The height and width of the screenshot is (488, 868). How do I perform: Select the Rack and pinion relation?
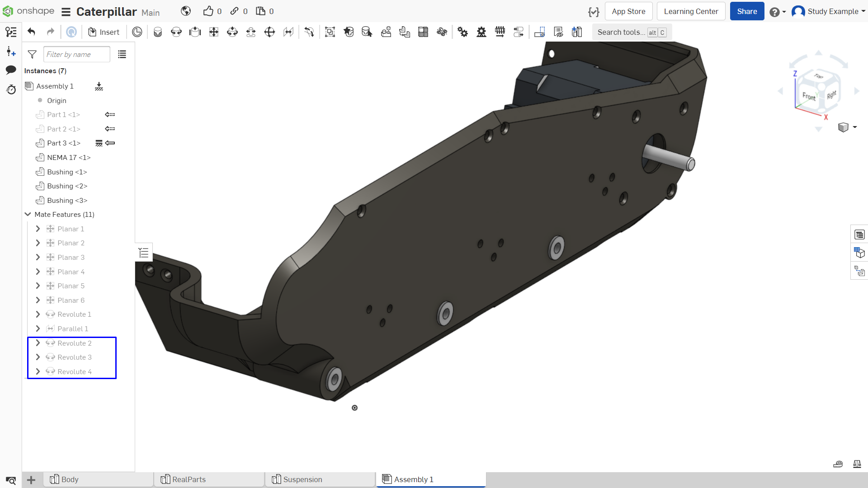click(x=481, y=32)
